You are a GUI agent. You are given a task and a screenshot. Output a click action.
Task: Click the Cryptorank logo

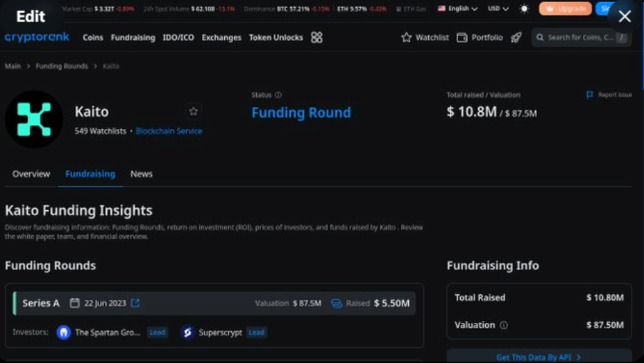(37, 37)
